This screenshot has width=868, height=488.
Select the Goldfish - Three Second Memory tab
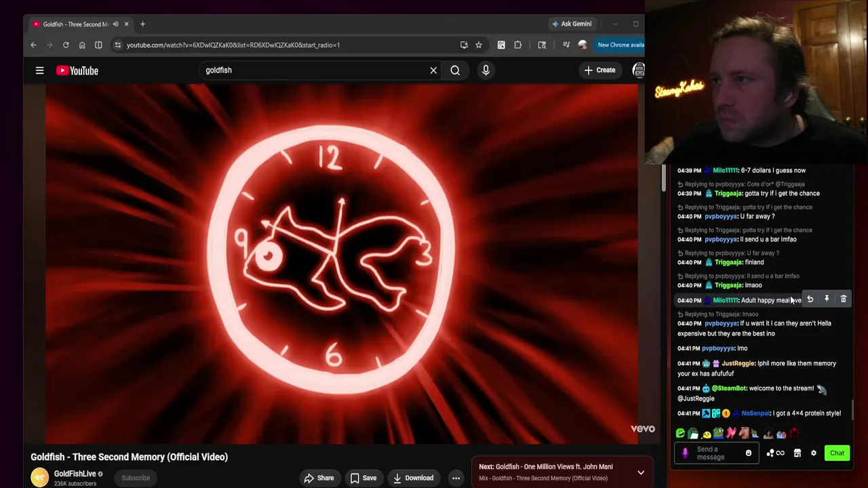point(75,24)
